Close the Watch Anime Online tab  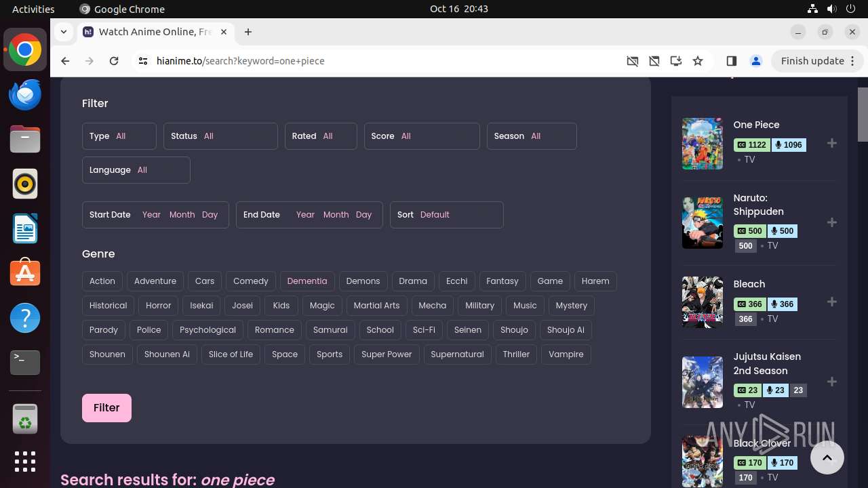click(224, 32)
